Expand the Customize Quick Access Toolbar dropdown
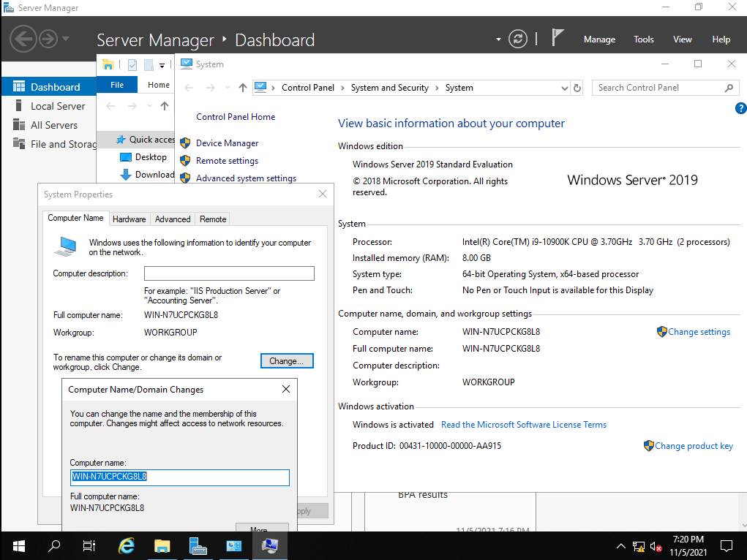The width and height of the screenshot is (747, 560). tap(162, 65)
